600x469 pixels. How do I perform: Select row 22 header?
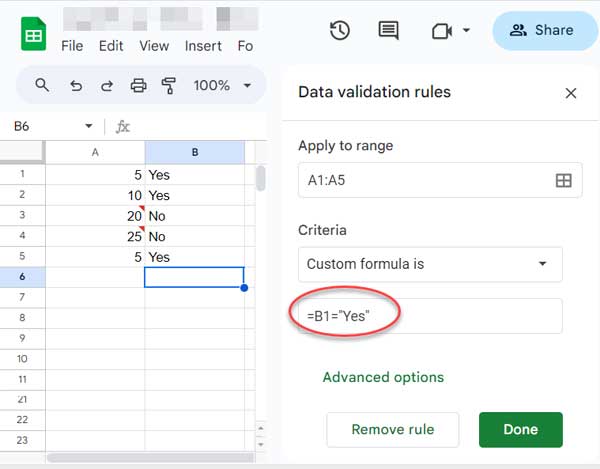pos(22,420)
